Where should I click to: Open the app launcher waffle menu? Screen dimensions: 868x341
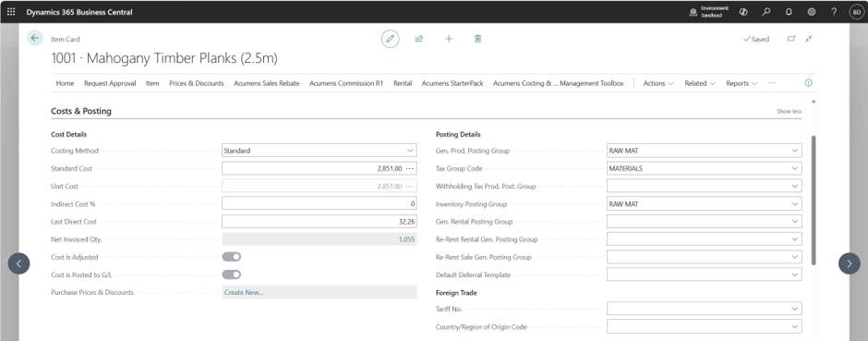pos(11,12)
